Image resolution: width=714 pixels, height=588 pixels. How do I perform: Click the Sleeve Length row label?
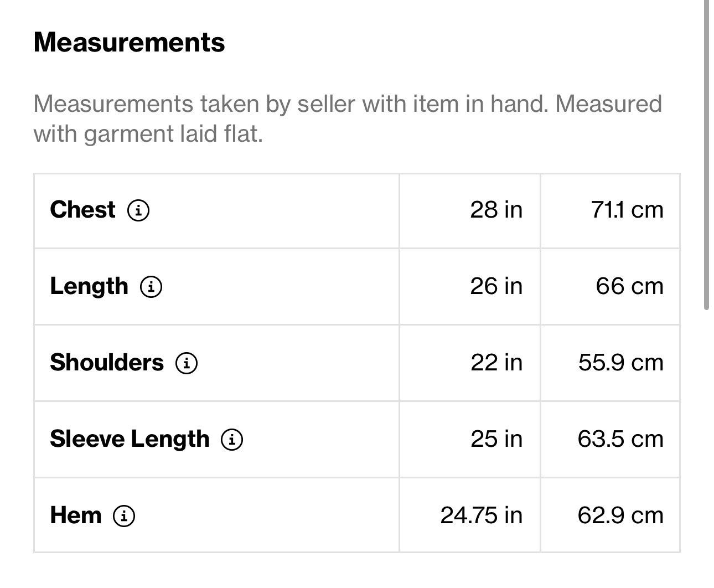tap(130, 439)
